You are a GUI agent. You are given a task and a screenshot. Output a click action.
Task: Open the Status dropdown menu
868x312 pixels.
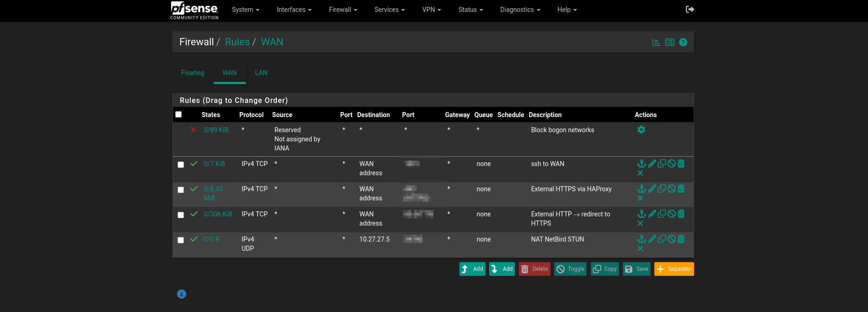click(470, 10)
